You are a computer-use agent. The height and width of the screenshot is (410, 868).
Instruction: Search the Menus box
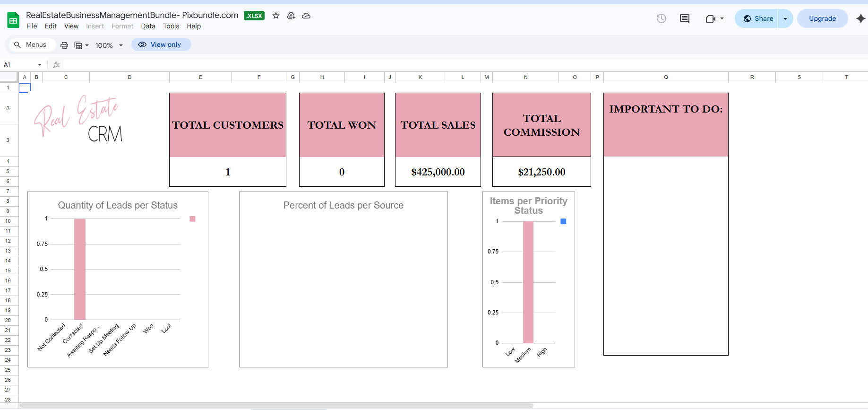point(32,44)
